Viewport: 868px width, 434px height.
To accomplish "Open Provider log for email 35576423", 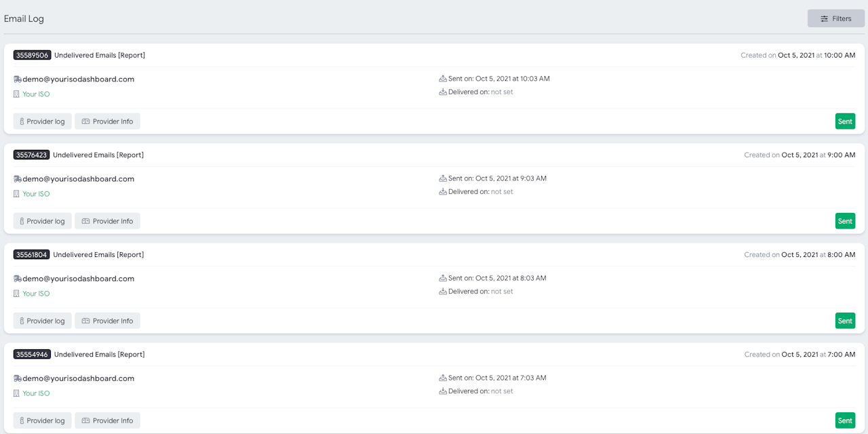I will pyautogui.click(x=42, y=221).
